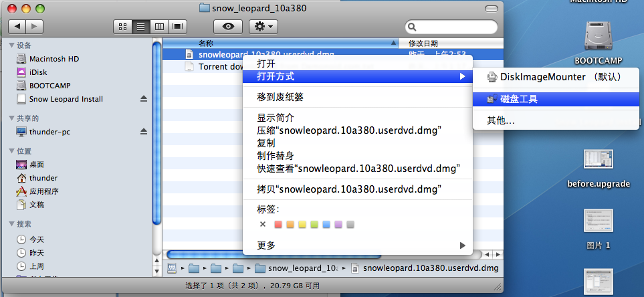Apply the gray label color
Viewport: 644px width, 297px height.
350,224
